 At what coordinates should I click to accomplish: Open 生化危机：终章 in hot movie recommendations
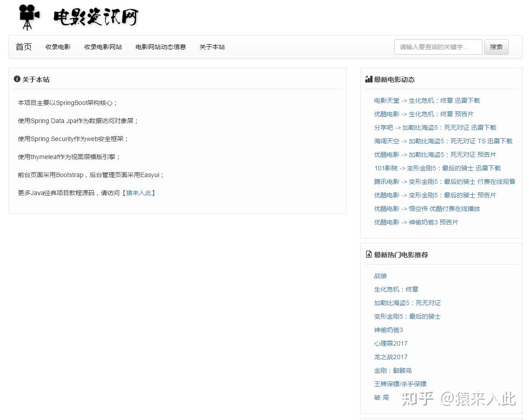396,289
